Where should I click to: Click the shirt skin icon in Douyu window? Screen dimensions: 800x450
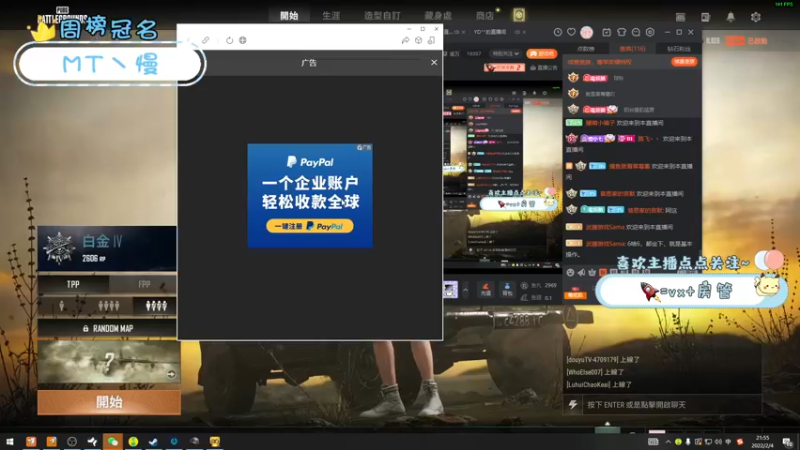coord(621,32)
